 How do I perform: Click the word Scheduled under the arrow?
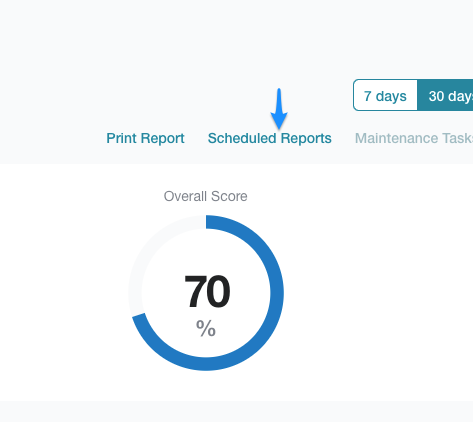242,138
